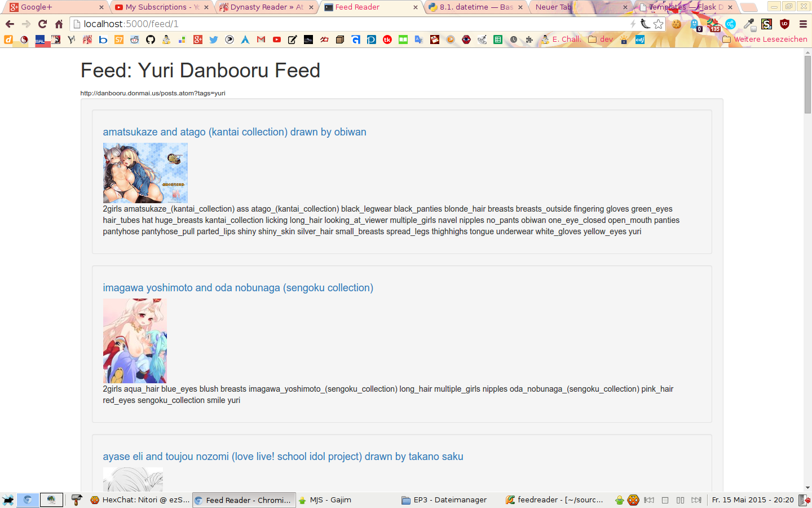Image resolution: width=812 pixels, height=508 pixels.
Task: Click the browser reload button
Action: tap(42, 24)
